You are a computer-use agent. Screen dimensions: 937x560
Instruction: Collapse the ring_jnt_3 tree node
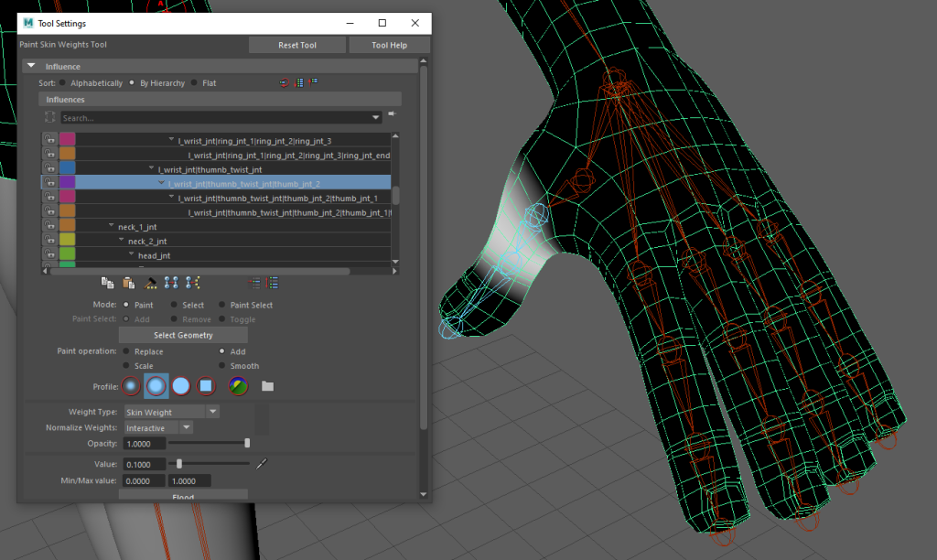[x=171, y=140]
